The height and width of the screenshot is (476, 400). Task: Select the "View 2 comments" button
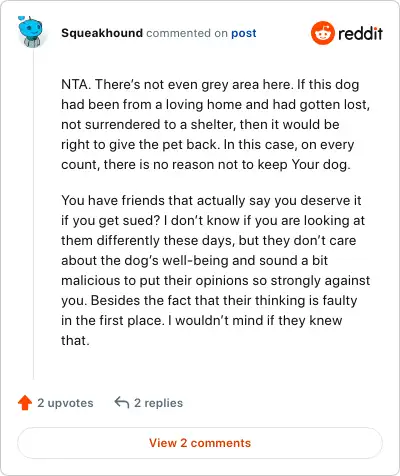[200, 443]
